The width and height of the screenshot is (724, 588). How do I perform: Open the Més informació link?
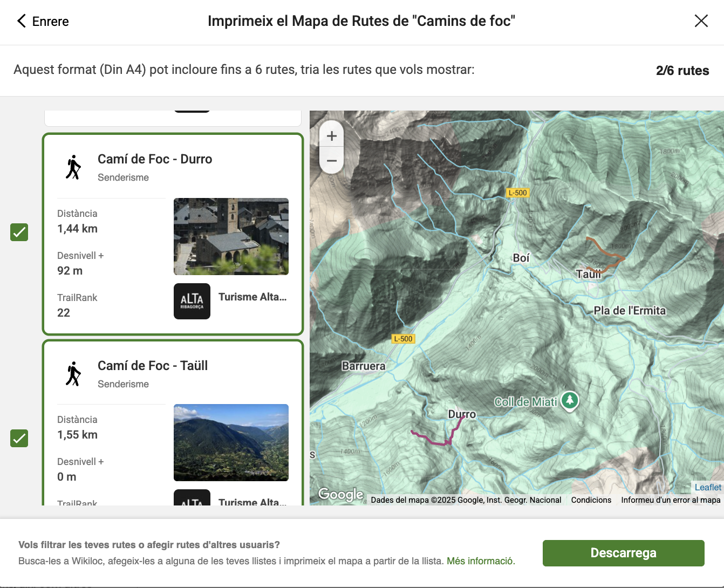click(480, 561)
